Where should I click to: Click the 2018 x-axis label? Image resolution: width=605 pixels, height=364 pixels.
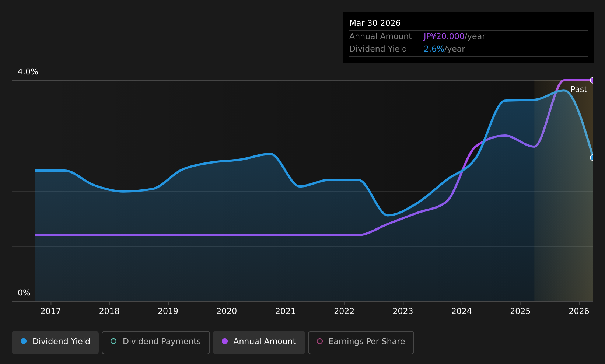click(x=109, y=311)
